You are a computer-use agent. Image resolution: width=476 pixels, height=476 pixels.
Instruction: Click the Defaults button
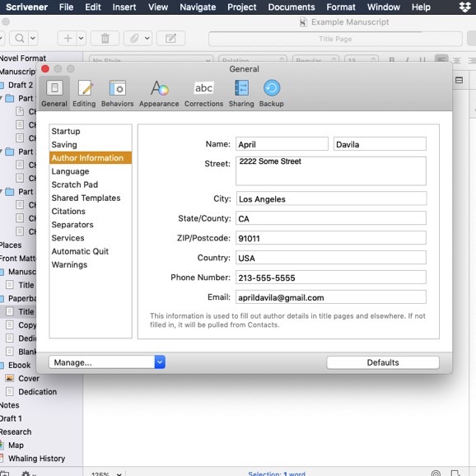coord(383,362)
